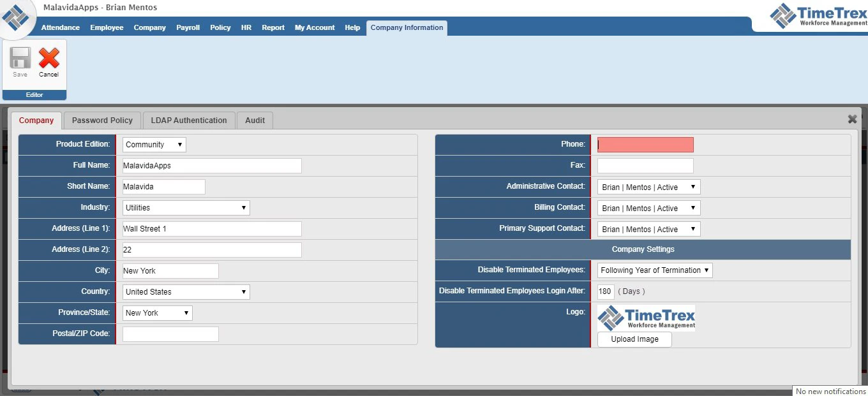Close the company edit panel with X
868x396 pixels.
[852, 119]
